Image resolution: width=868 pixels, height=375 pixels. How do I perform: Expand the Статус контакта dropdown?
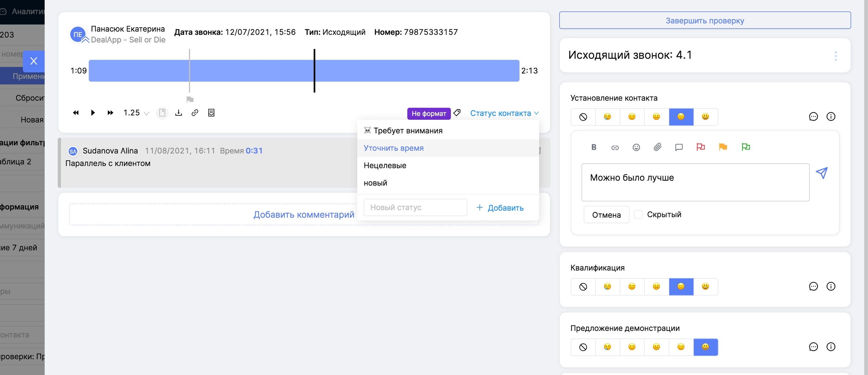[504, 113]
